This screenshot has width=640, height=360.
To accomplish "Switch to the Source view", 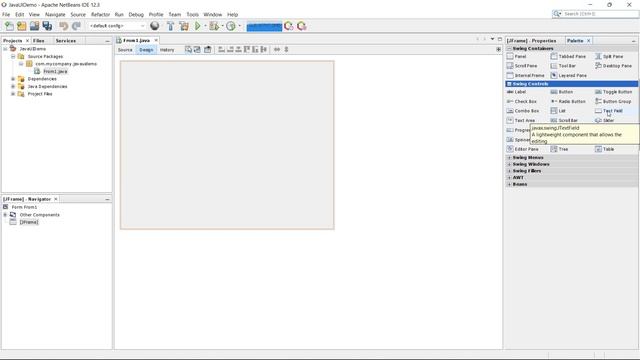I will tap(125, 50).
